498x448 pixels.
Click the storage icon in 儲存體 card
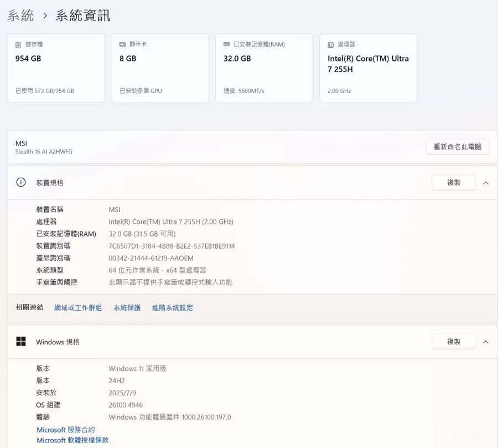18,44
